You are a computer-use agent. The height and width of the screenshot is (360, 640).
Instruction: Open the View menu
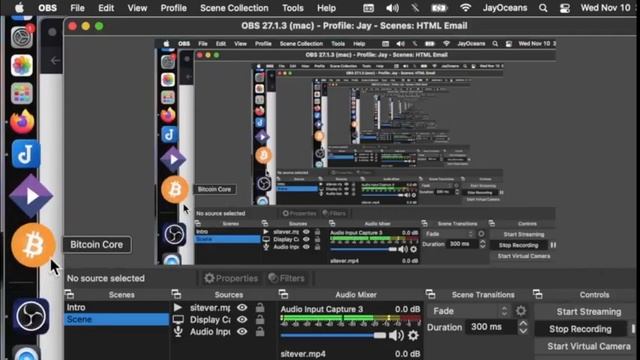pos(137,8)
